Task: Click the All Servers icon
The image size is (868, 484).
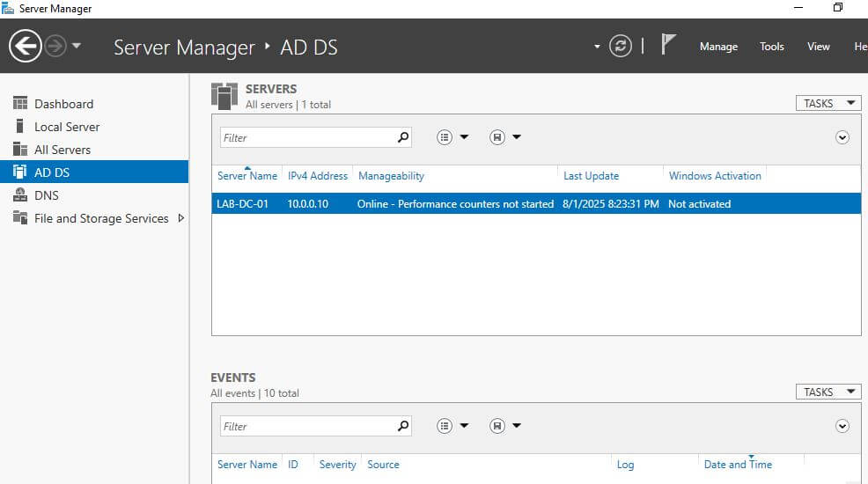Action: click(20, 149)
